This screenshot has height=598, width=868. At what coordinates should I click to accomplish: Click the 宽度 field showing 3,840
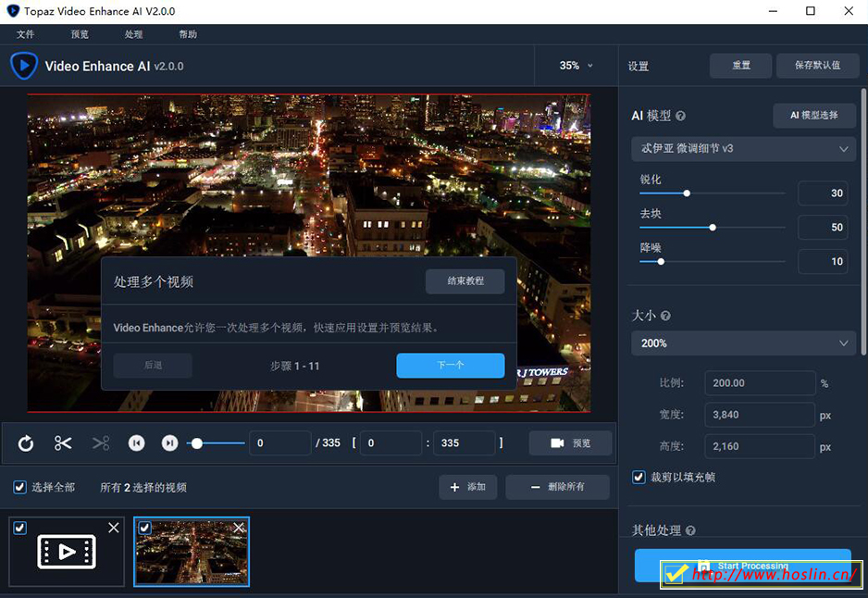760,415
